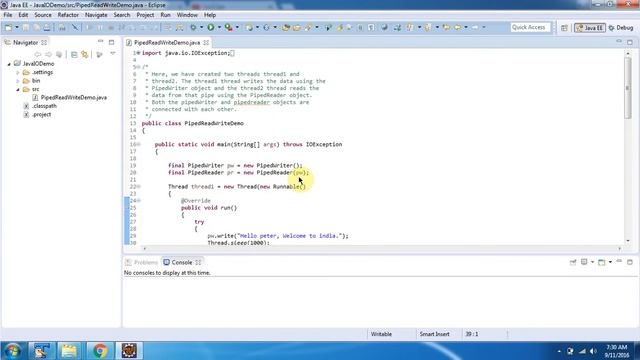
Task: Click the Back navigation arrow in toolbar
Action: click(x=458, y=27)
